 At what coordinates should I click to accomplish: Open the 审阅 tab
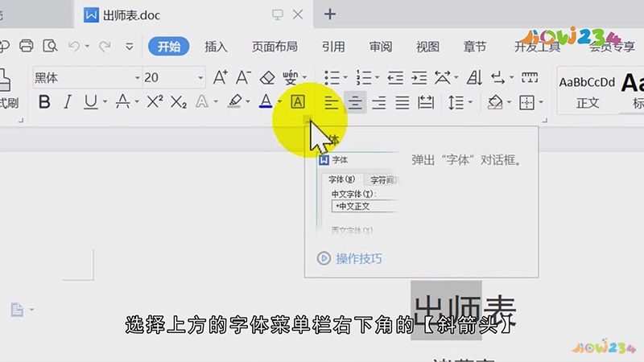click(x=380, y=47)
